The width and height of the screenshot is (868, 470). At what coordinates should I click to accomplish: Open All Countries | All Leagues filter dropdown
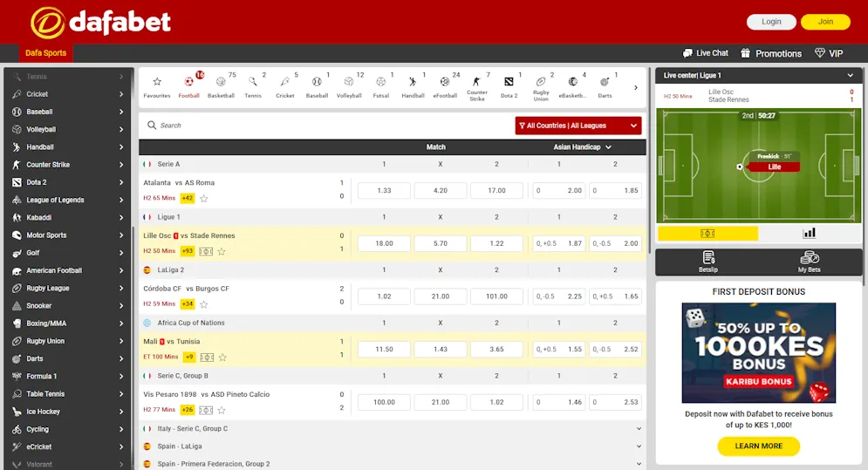coord(578,126)
